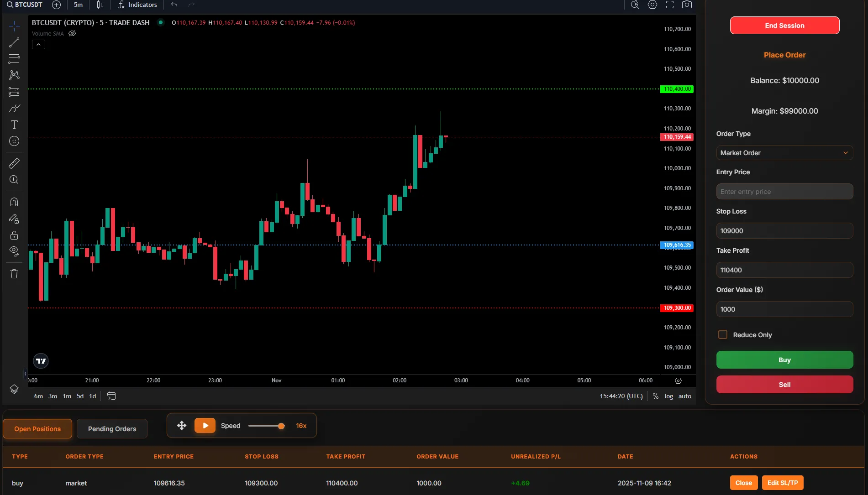Start replay with the orange play button
This screenshot has height=495, width=868.
[x=205, y=426]
